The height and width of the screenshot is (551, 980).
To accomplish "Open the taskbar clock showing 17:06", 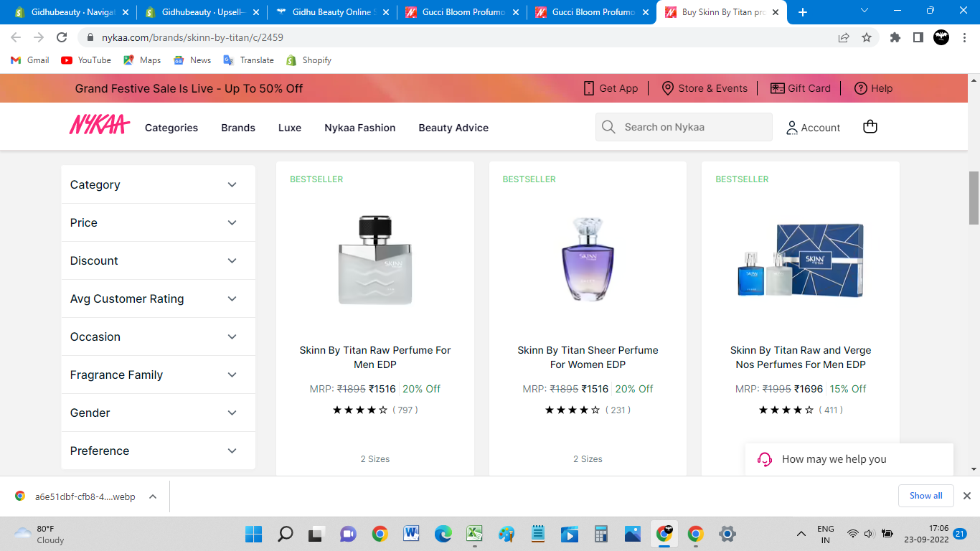I will coord(925,534).
